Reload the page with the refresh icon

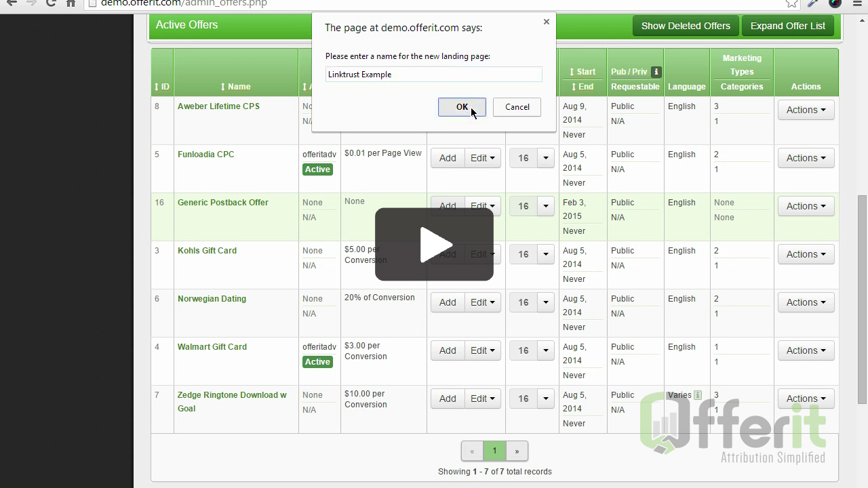coord(51,3)
